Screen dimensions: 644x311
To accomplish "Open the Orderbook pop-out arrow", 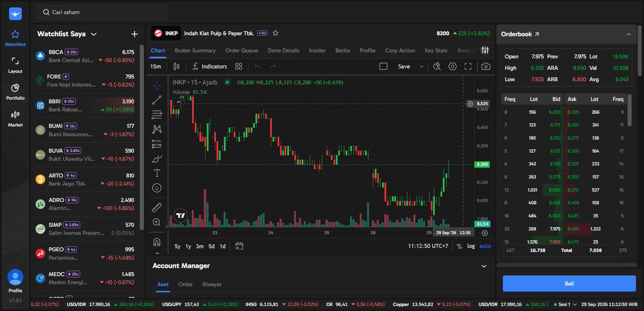I will 537,34.
